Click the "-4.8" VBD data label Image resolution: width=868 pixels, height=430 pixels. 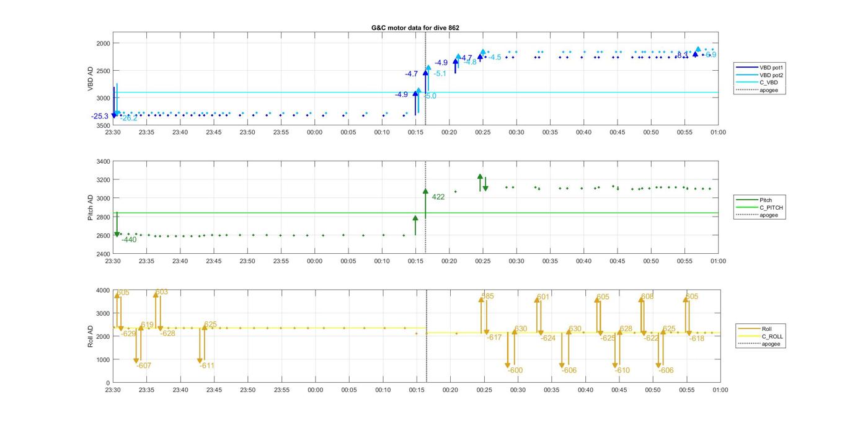tap(470, 61)
